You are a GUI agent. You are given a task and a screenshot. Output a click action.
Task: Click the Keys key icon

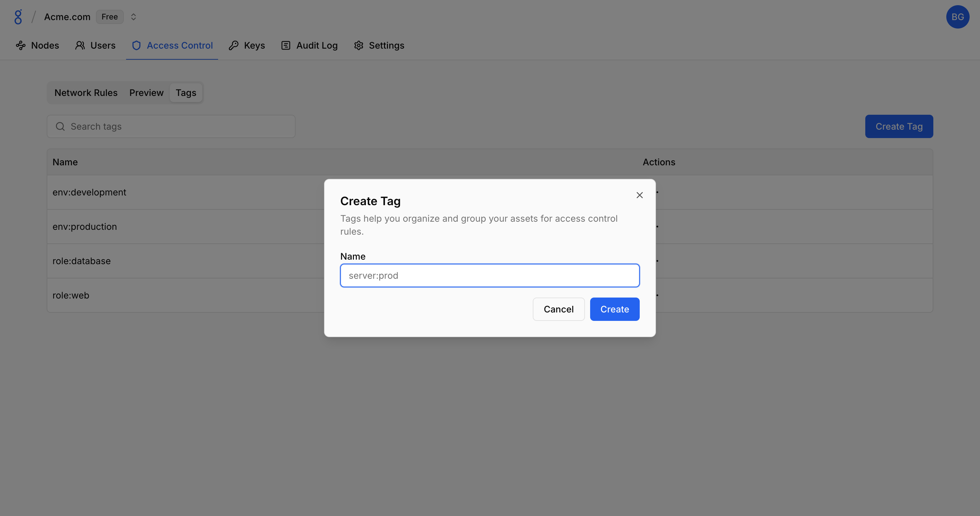pos(234,46)
